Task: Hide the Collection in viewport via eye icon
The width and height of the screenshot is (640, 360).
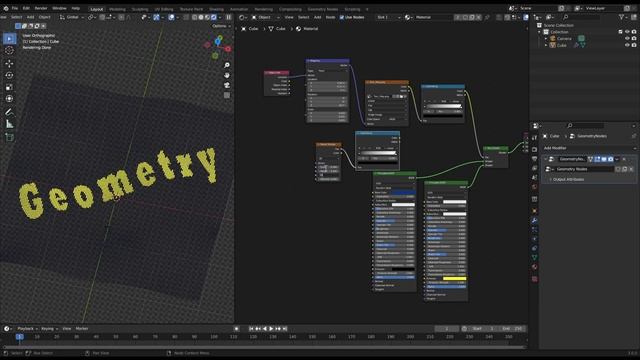Action: [627, 32]
